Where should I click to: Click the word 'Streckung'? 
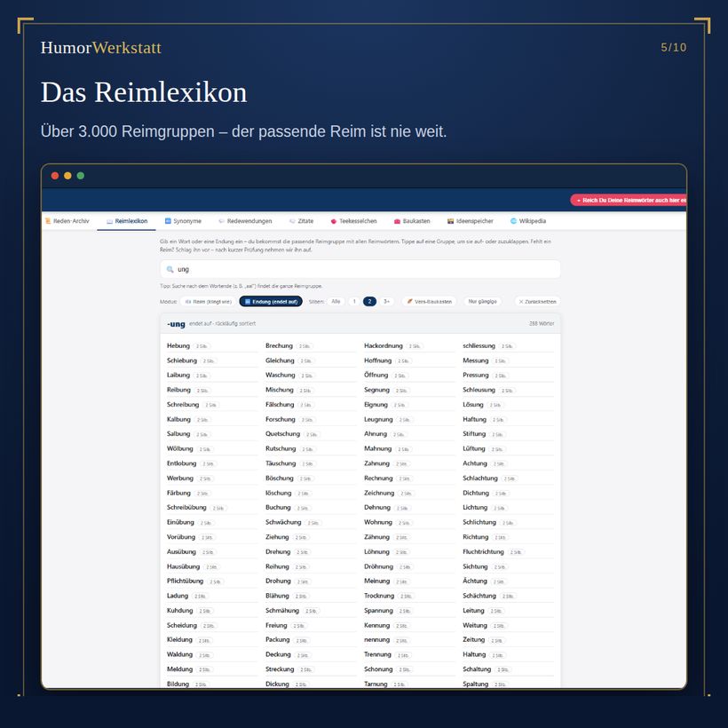[280, 669]
